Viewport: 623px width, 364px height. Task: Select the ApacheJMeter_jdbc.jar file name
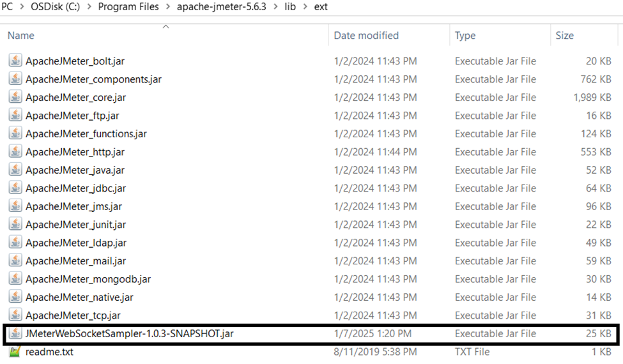[76, 188]
